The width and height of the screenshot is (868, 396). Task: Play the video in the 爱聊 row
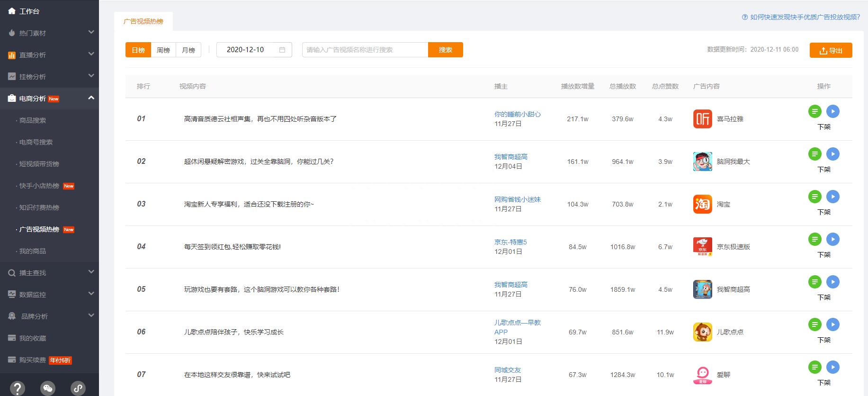tap(833, 367)
